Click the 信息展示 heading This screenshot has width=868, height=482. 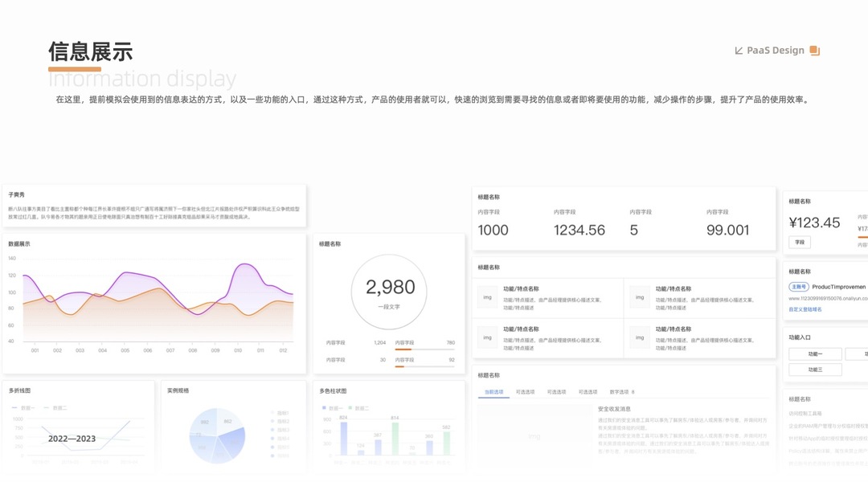click(91, 51)
